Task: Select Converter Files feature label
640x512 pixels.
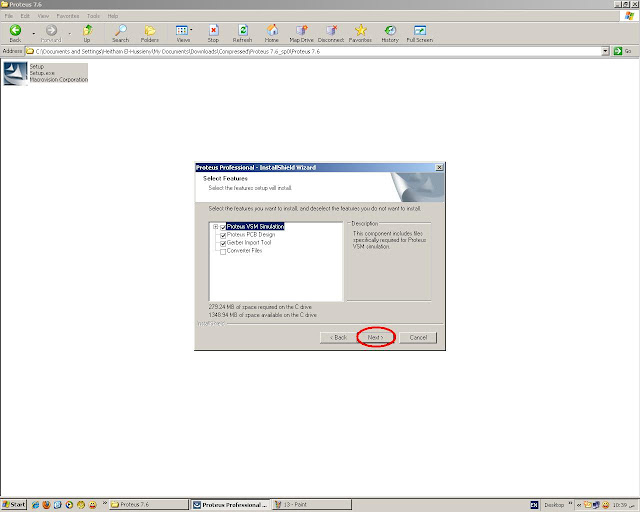Action: tap(244, 251)
